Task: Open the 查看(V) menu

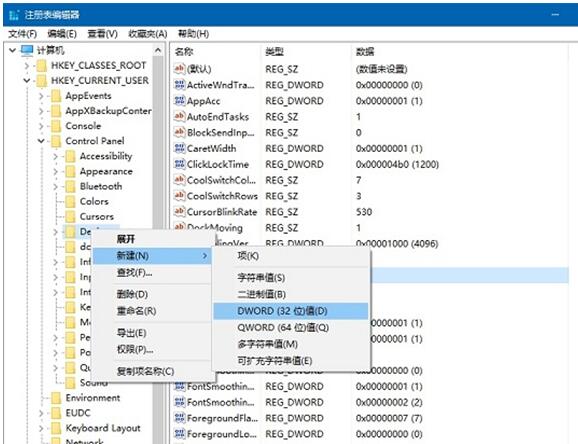Action: point(102,34)
